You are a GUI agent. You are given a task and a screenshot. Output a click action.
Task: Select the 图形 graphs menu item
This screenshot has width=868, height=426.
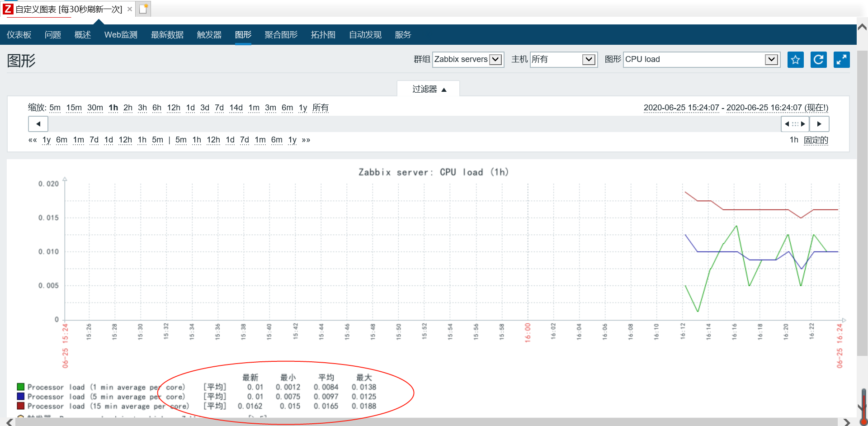tap(243, 35)
